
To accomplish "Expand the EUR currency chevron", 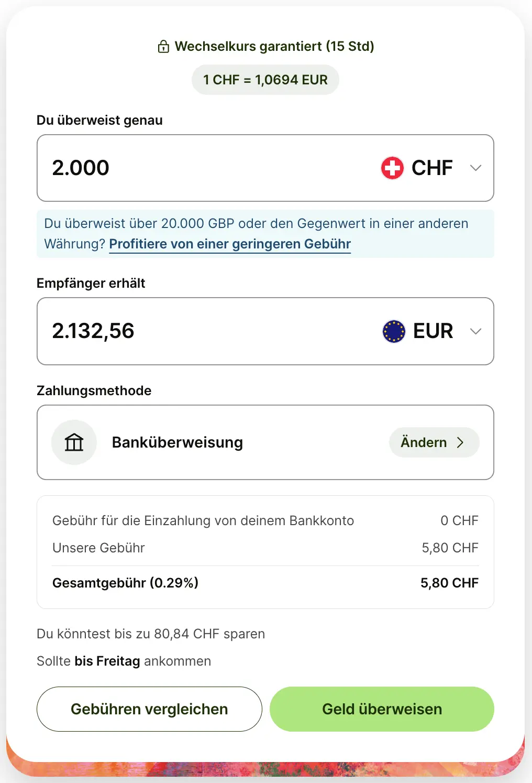I will [x=475, y=331].
